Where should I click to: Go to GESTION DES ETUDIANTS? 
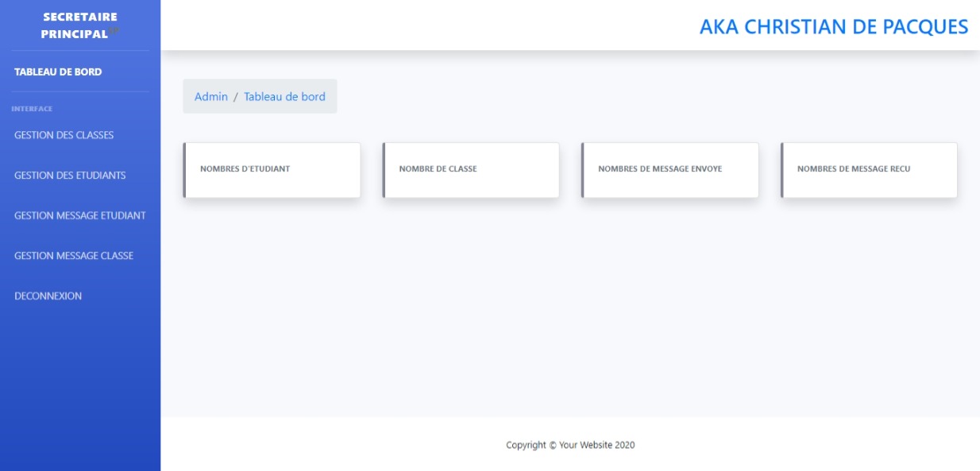[70, 176]
